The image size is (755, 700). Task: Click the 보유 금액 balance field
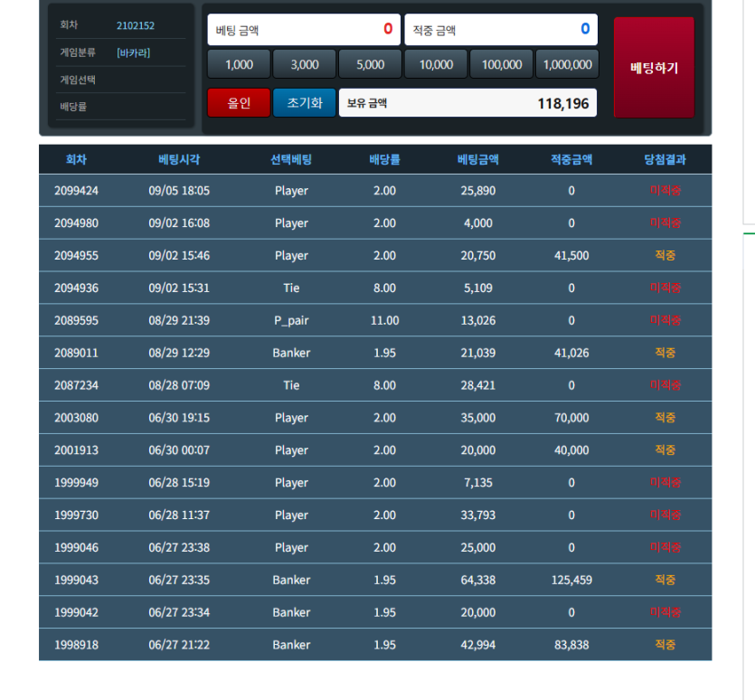coord(467,102)
